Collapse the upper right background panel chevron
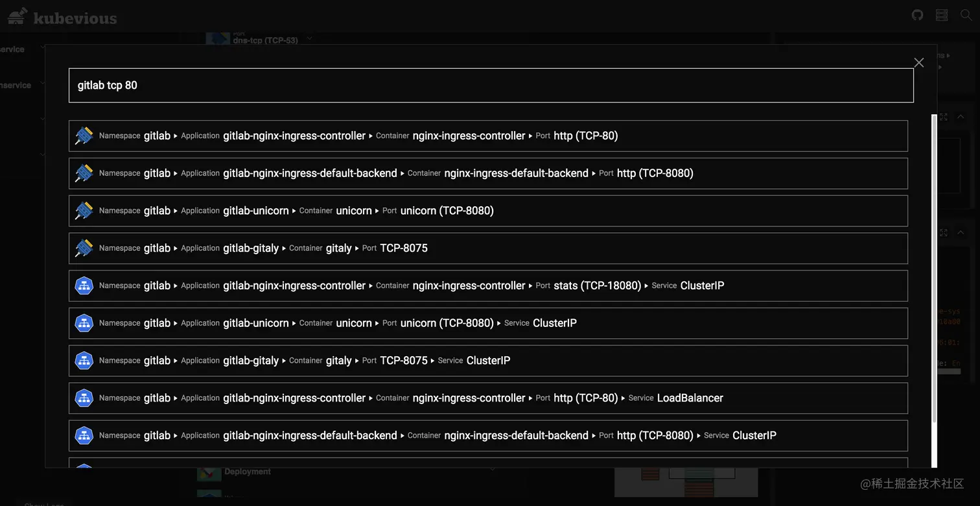Image resolution: width=980 pixels, height=506 pixels. click(961, 117)
